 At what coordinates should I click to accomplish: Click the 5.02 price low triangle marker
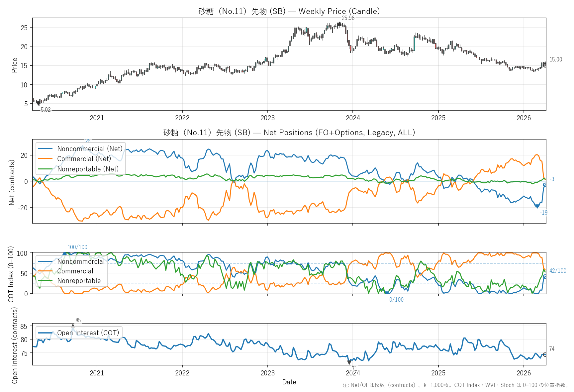click(39, 104)
